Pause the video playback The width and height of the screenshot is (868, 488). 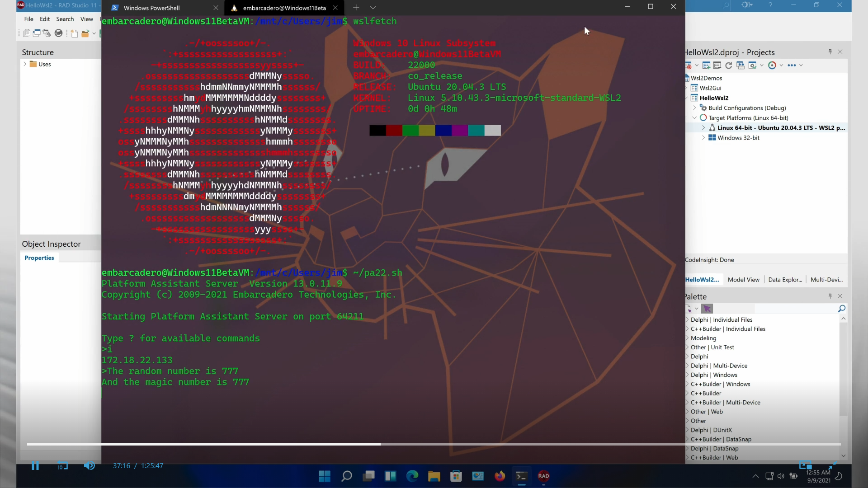tap(35, 466)
